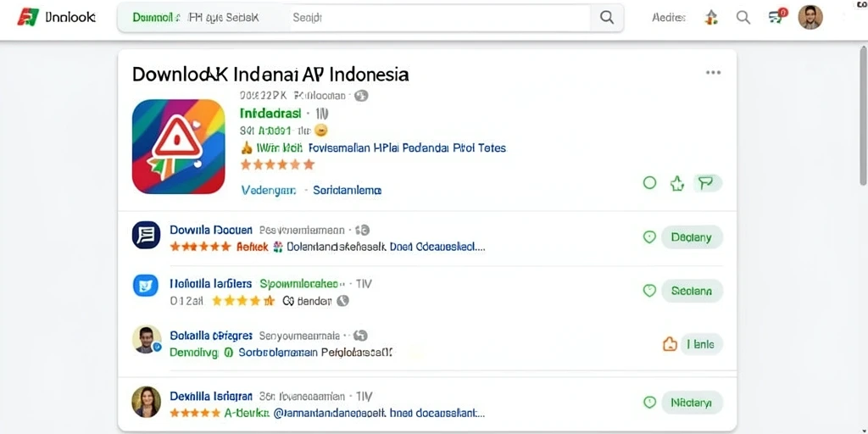Click the orange star rating of featured app
This screenshot has width=868, height=434.
point(277,164)
